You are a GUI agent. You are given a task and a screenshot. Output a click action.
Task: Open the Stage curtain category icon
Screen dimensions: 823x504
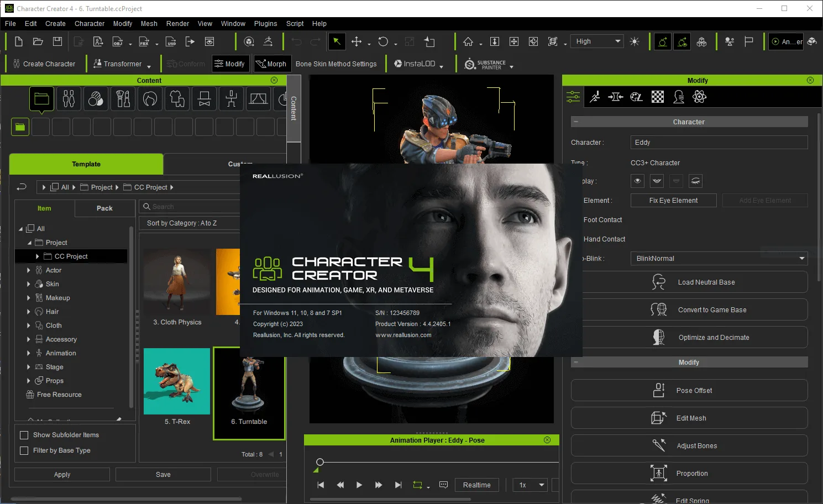(258, 99)
